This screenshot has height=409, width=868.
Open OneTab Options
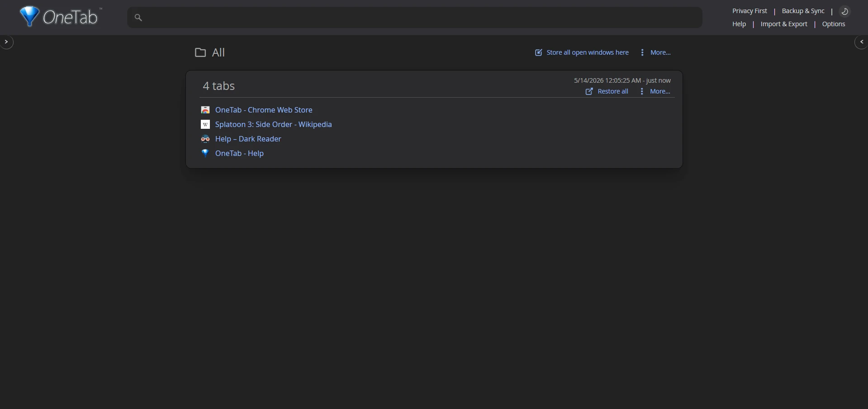coord(834,24)
